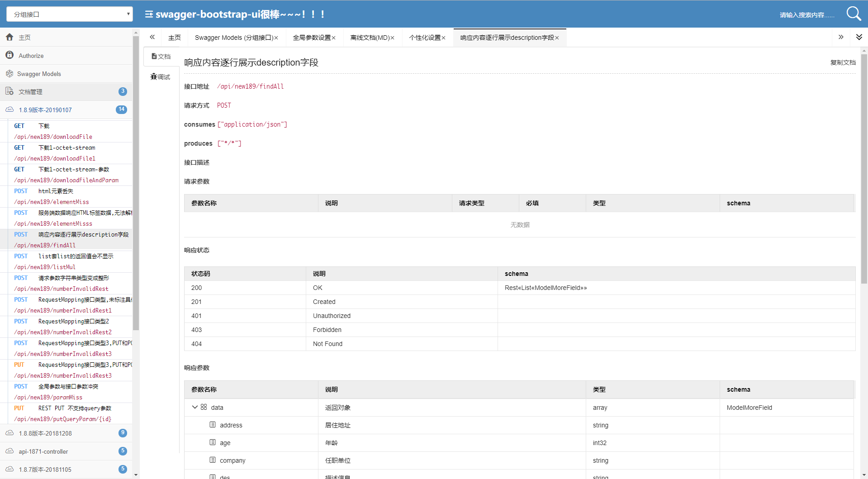Click the sidebar vertical scrollbar

point(136,183)
